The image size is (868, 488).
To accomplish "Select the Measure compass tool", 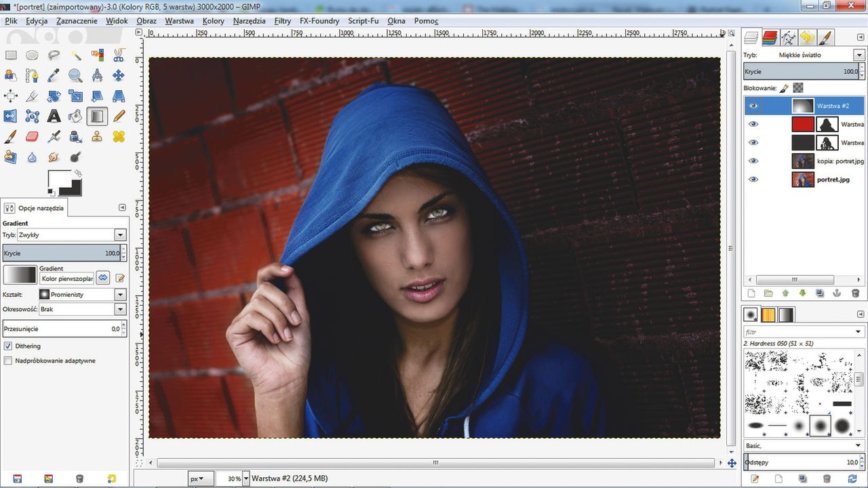I will (97, 75).
